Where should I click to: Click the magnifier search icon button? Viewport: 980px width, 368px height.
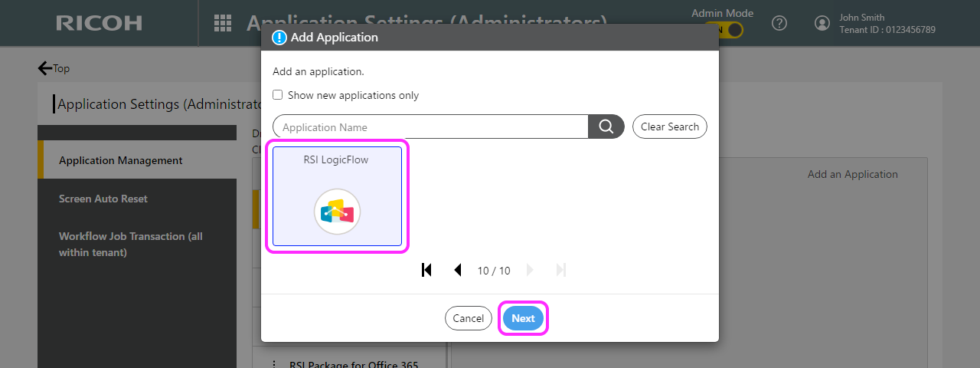[606, 127]
